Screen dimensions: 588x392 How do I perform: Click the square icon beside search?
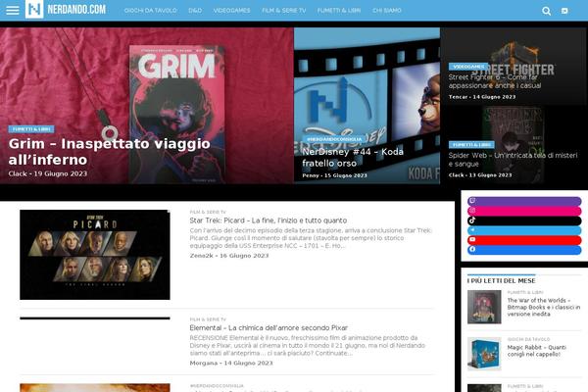[x=564, y=11]
